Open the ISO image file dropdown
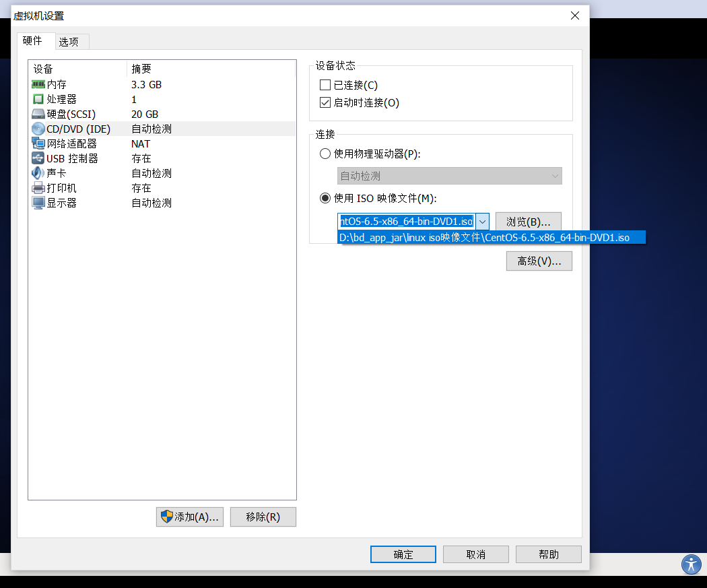This screenshot has height=588, width=707. tap(482, 221)
